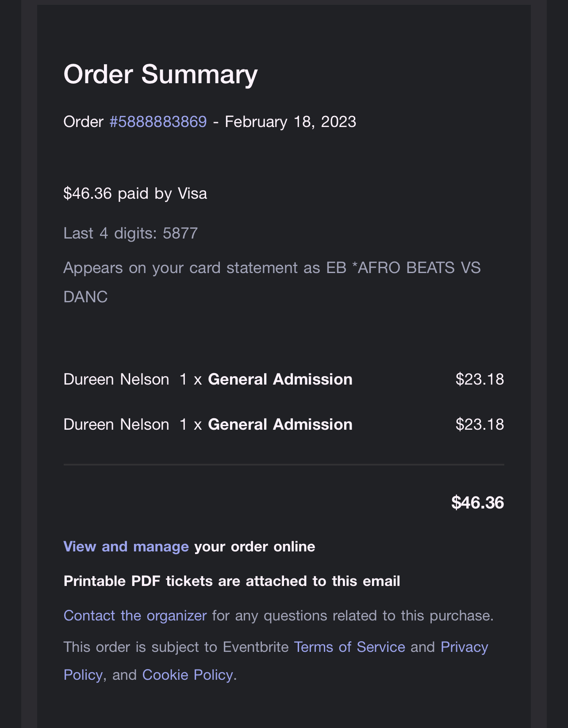Select the second General Admission ticket label

click(280, 424)
